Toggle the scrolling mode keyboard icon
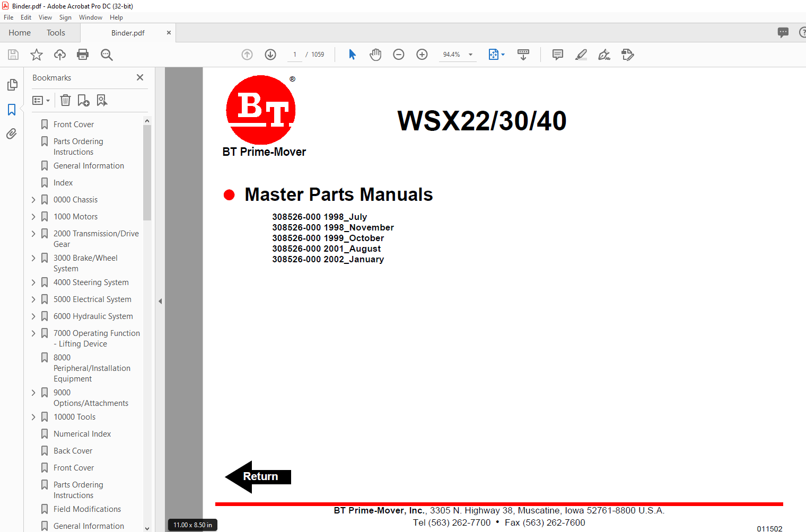 click(523, 55)
